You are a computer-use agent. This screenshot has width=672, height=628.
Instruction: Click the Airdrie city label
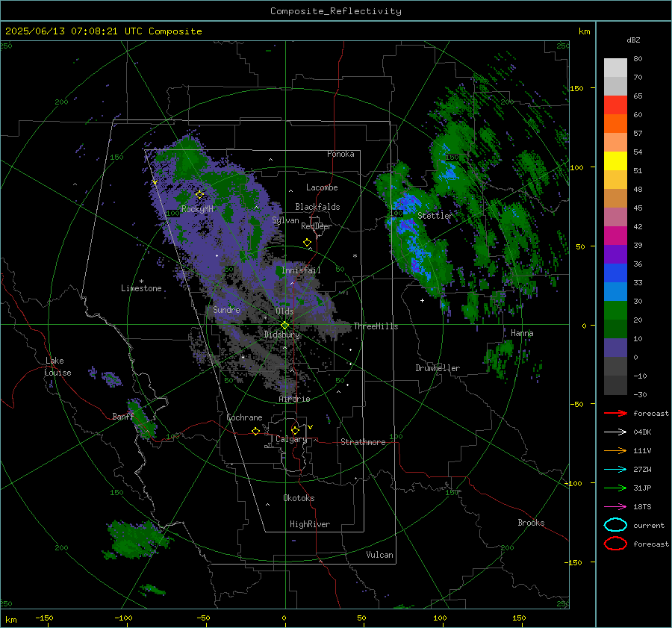tap(294, 399)
